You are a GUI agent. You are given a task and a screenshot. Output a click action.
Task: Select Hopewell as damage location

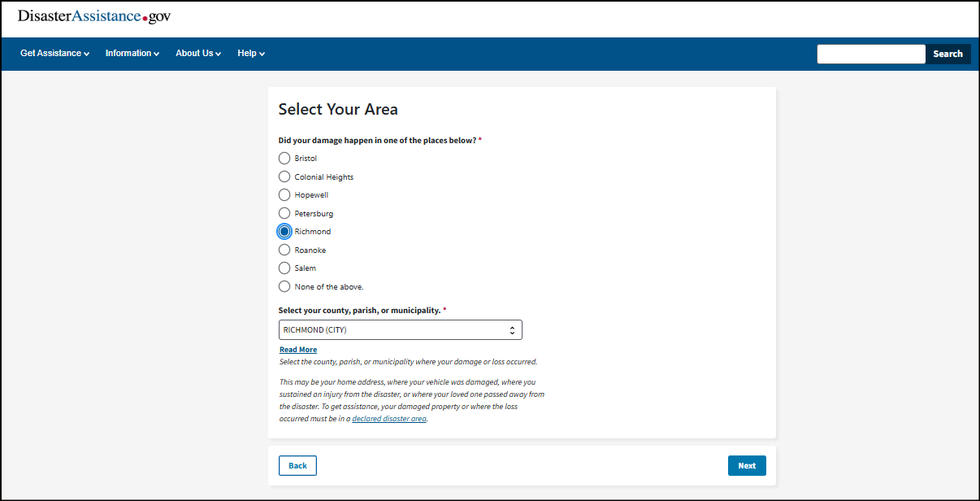(284, 195)
